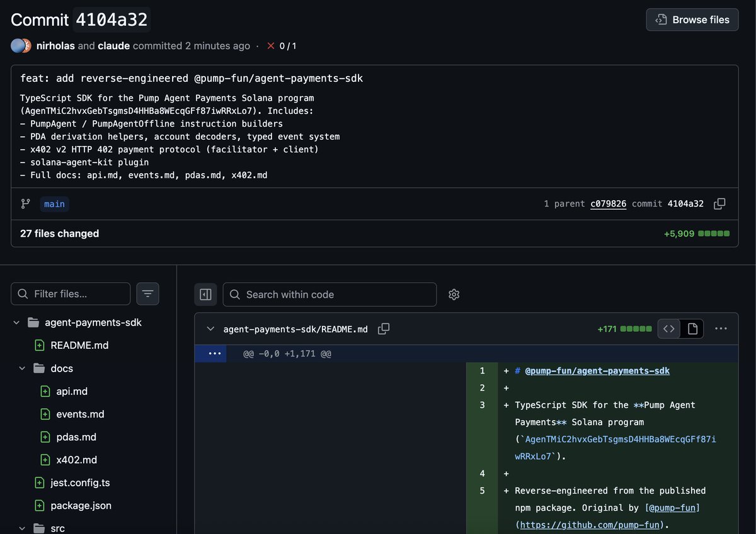Screen dimensions: 756x534
Task: Click added-file icon beside x402.md
Action: point(45,460)
